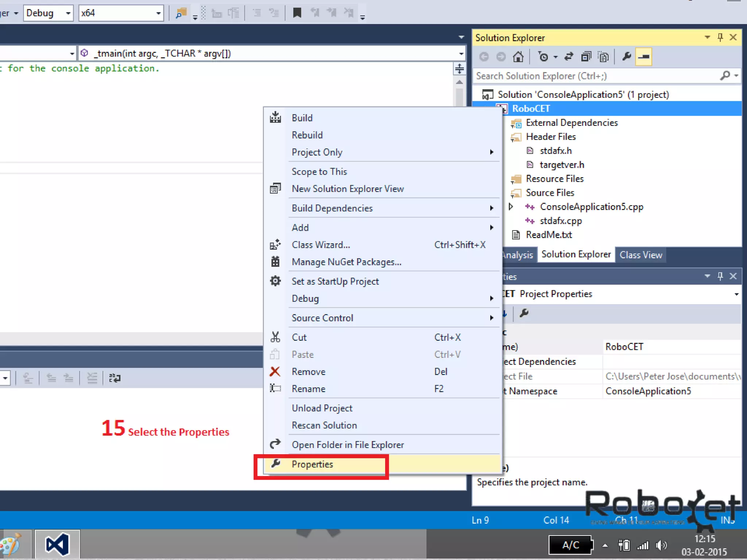Image resolution: width=747 pixels, height=560 pixels.
Task: Open the x64 platform dropdown
Action: pyautogui.click(x=158, y=13)
